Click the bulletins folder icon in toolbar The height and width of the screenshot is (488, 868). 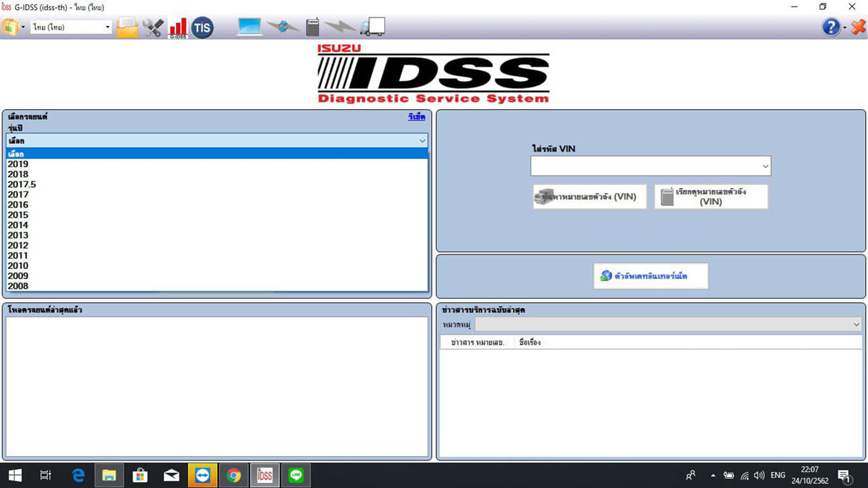tap(127, 27)
